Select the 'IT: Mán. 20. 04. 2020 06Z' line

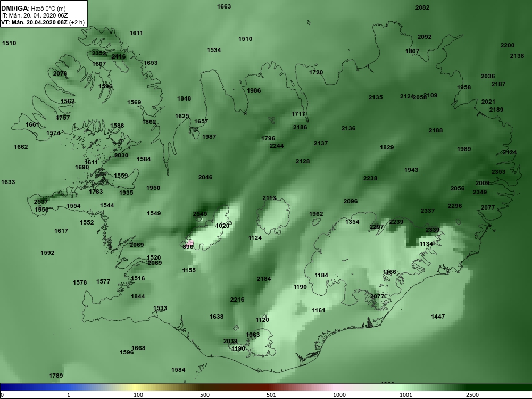point(34,15)
